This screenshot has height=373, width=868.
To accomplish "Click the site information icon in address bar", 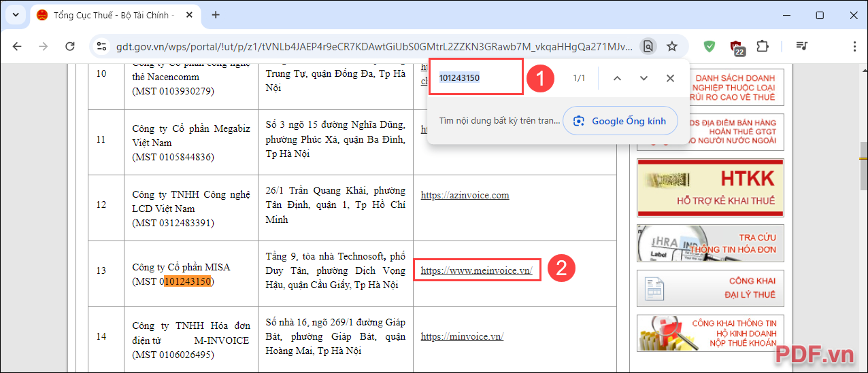I will (x=102, y=46).
